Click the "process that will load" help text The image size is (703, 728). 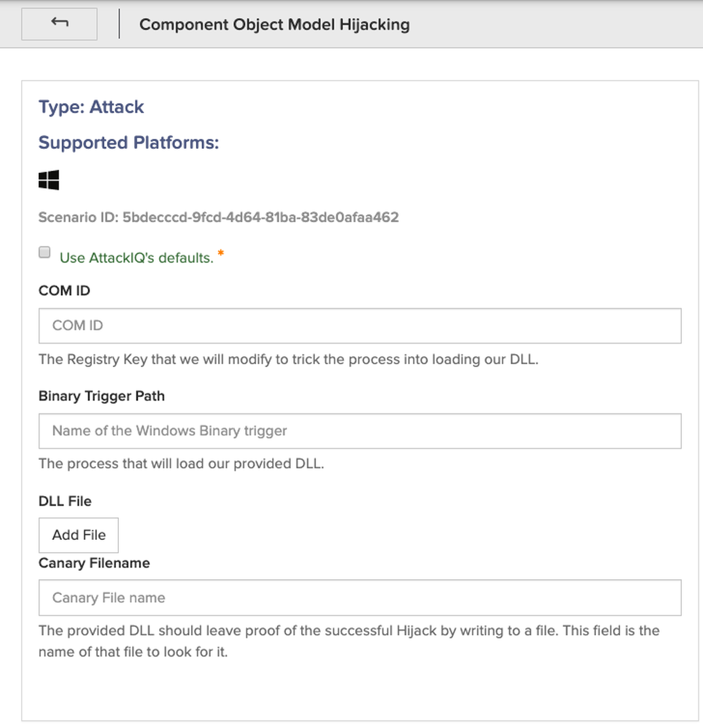(x=181, y=464)
